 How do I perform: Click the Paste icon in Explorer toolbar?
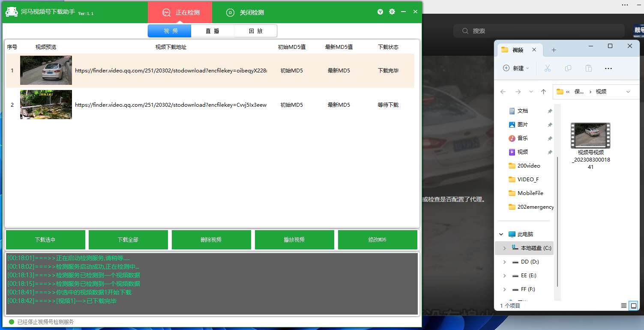tap(588, 68)
